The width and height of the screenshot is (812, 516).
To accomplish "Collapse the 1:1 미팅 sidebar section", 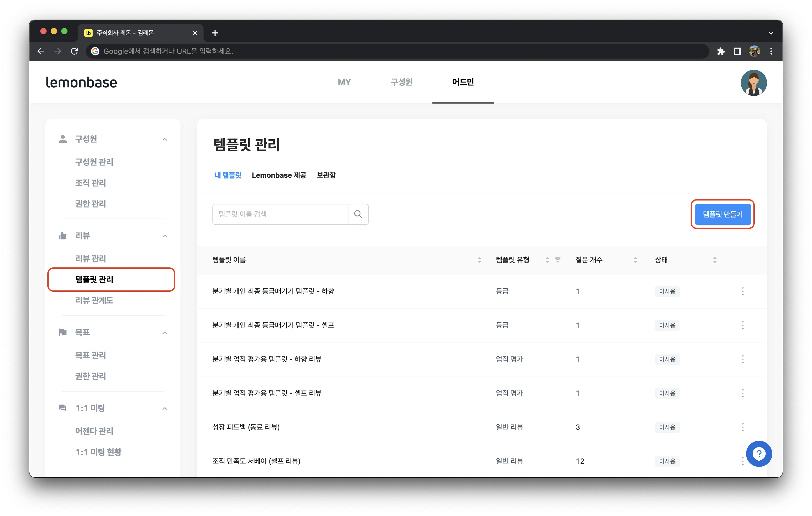I will (165, 409).
